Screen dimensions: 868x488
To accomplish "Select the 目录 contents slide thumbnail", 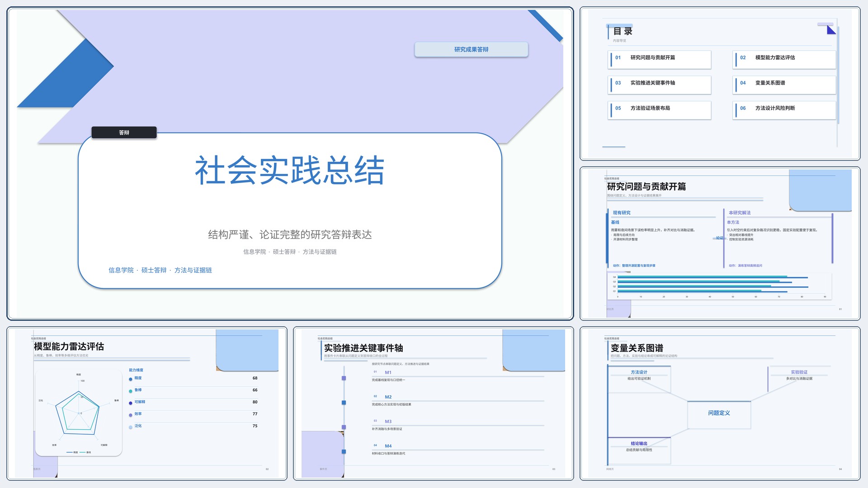I will coord(720,84).
